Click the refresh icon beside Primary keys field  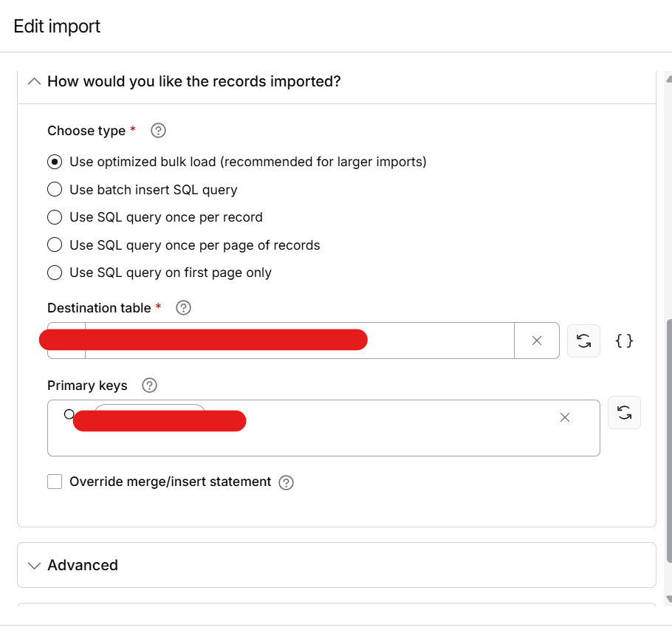pyautogui.click(x=624, y=412)
